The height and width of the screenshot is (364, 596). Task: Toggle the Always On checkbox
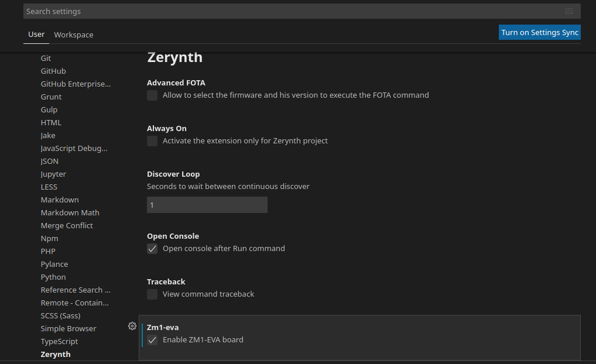(152, 141)
